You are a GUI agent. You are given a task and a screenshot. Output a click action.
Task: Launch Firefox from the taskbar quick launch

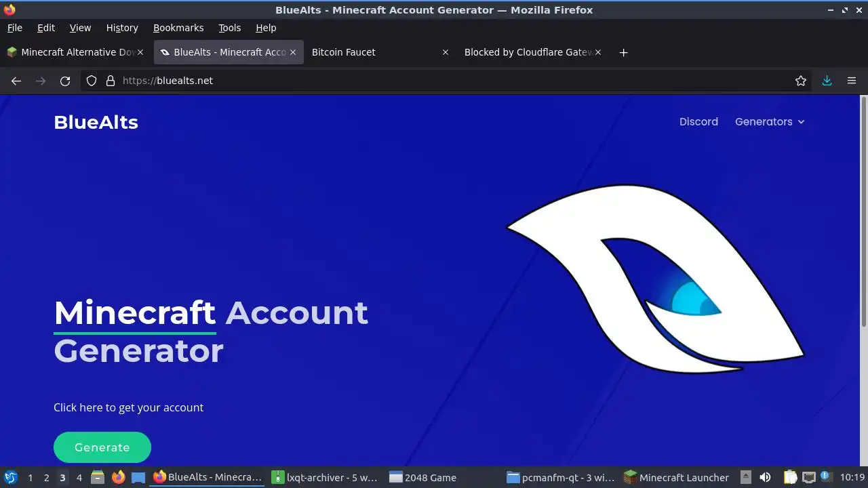click(x=118, y=478)
